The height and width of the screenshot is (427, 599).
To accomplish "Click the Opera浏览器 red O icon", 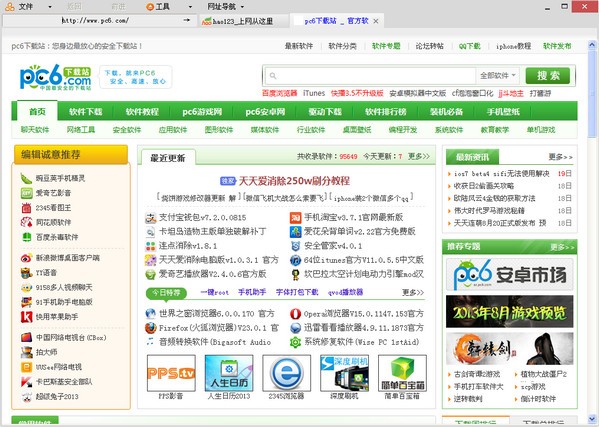I will (295, 314).
